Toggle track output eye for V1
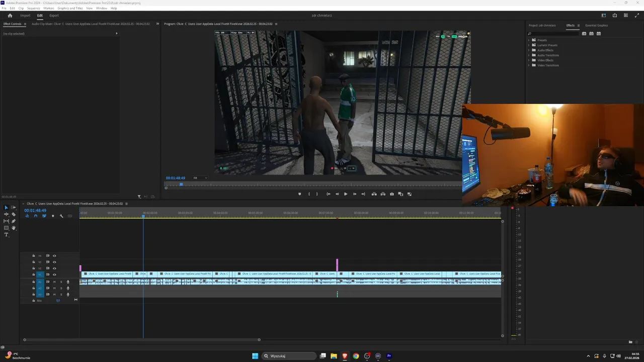The width and height of the screenshot is (644, 362). (x=54, y=275)
